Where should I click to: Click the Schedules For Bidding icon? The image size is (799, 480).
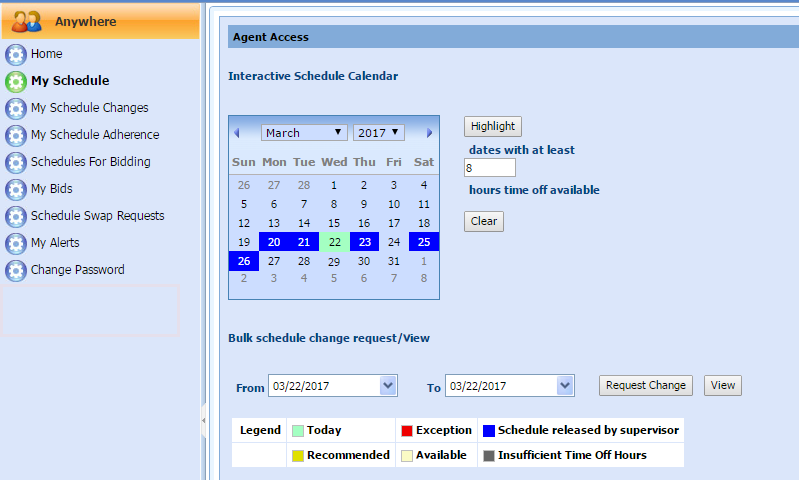[x=16, y=162]
